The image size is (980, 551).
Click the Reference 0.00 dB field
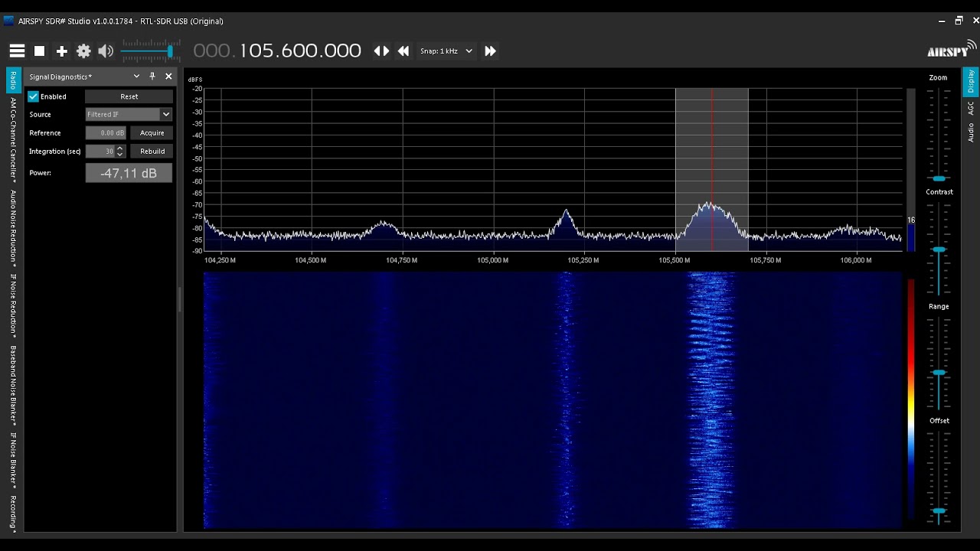[x=106, y=132]
